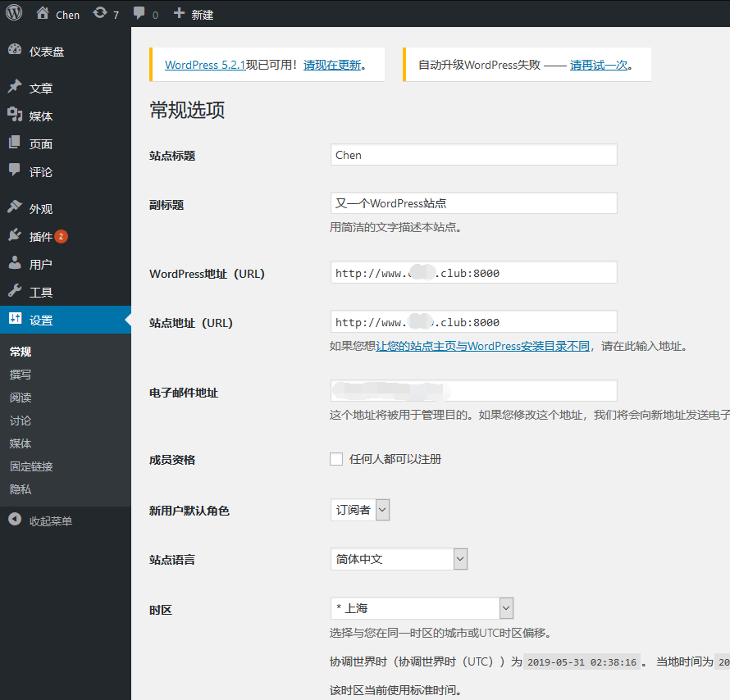Click the 工具 wrench icon
This screenshot has height=700, width=730.
click(x=15, y=291)
